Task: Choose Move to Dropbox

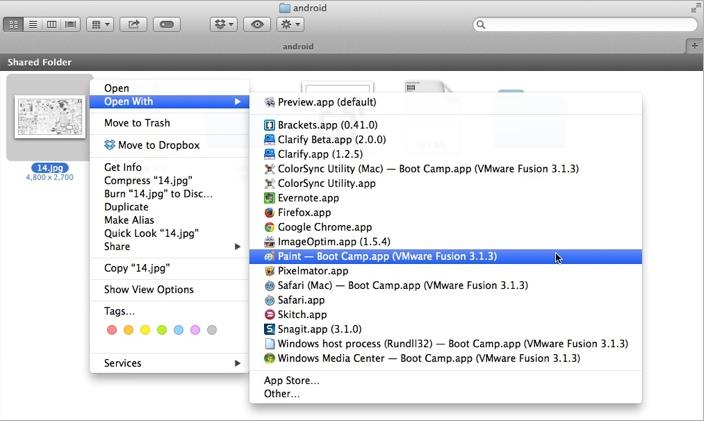Action: click(x=169, y=145)
